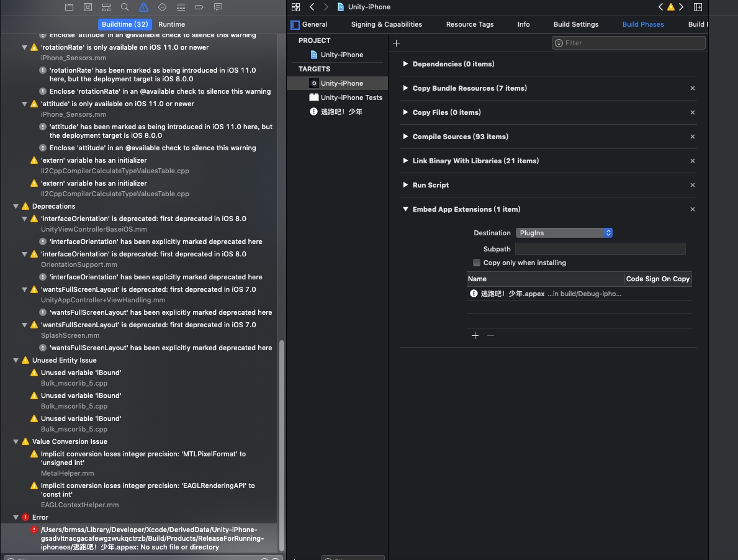
Task: Switch to Runtime issues filter
Action: [171, 24]
